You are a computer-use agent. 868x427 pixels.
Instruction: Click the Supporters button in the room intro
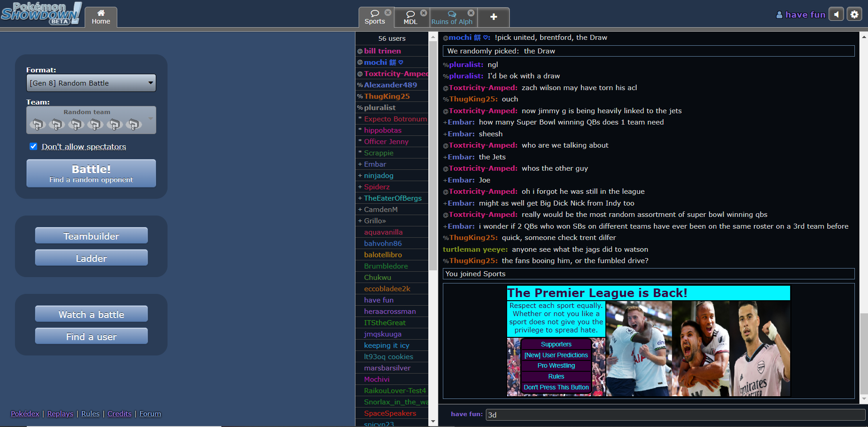[x=556, y=344]
